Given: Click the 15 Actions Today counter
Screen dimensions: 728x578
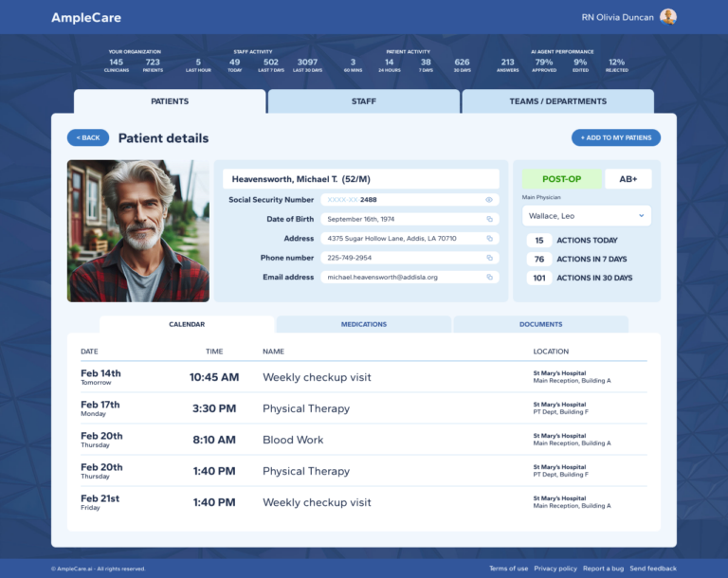Looking at the screenshot, I should click(539, 241).
